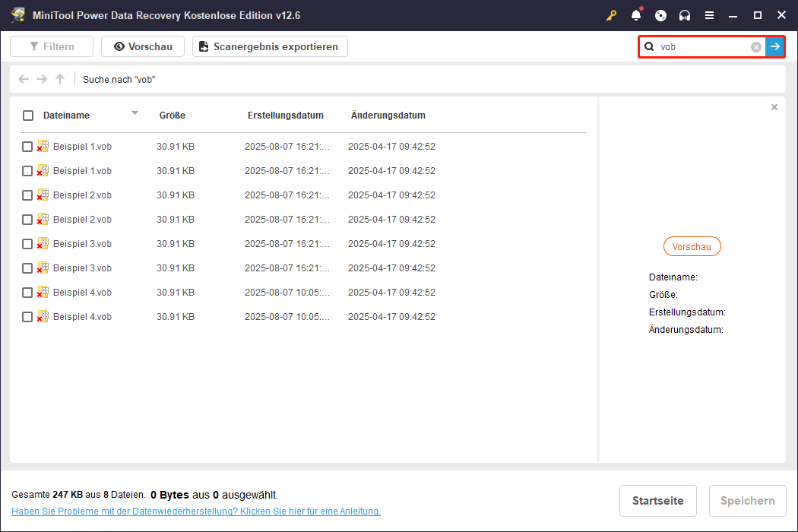
Task: Go up one level with the up arrow
Action: 60,79
